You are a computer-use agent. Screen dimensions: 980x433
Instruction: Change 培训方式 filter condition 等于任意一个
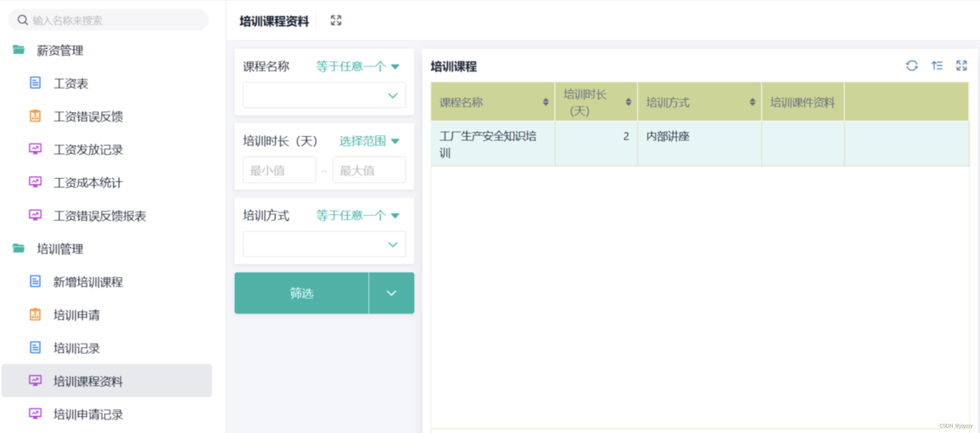click(358, 215)
